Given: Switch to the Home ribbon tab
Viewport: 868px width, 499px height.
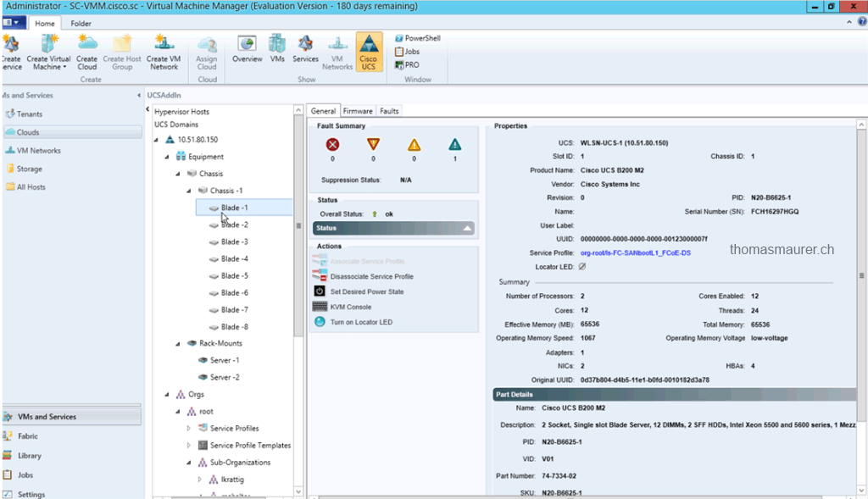Looking at the screenshot, I should pyautogui.click(x=45, y=23).
